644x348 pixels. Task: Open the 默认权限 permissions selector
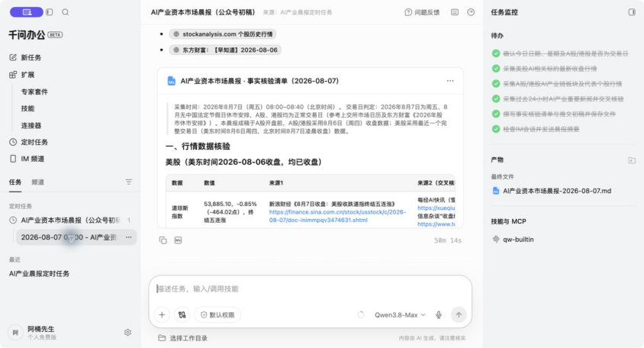[217, 314]
